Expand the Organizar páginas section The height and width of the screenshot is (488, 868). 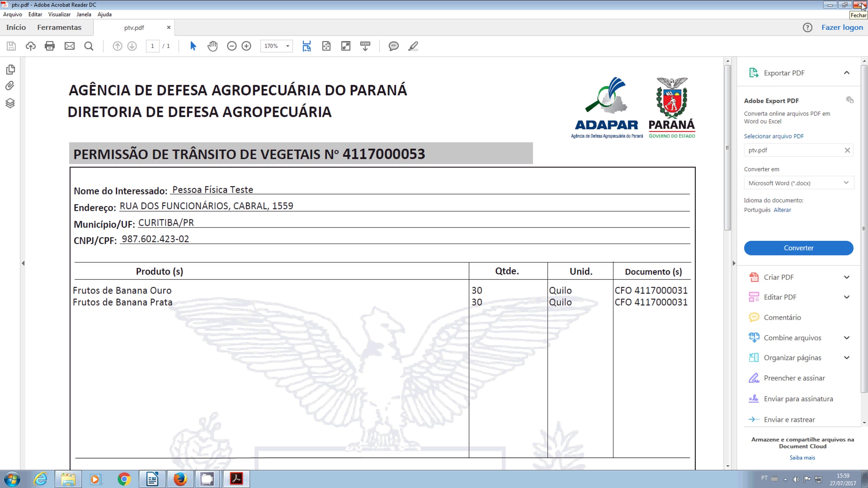pos(846,358)
